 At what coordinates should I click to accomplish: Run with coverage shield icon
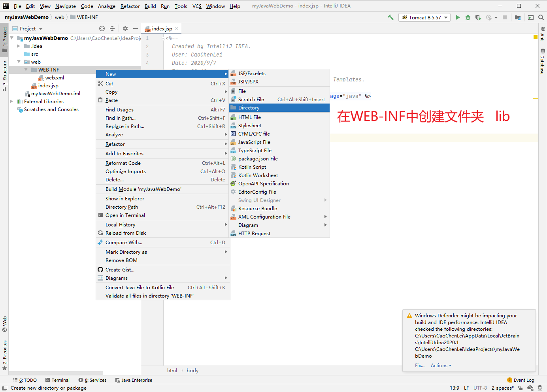coord(478,17)
